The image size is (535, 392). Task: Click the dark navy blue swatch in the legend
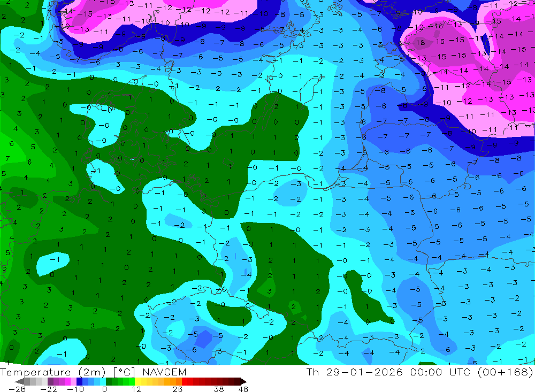click(79, 381)
